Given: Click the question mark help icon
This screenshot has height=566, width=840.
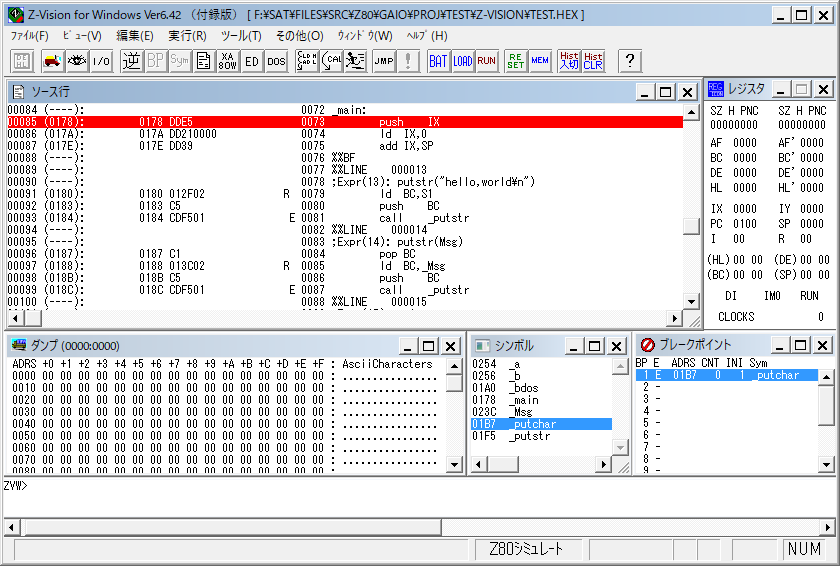Looking at the screenshot, I should [x=629, y=61].
